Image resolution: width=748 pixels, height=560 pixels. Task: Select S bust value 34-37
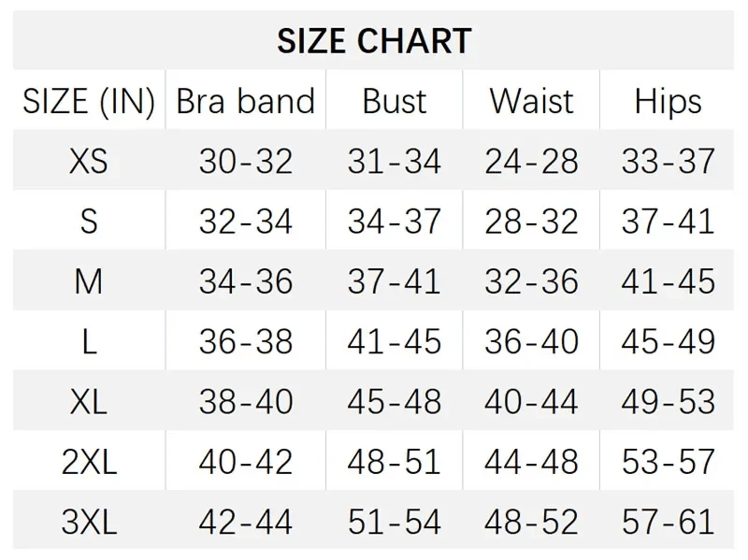[x=395, y=222]
